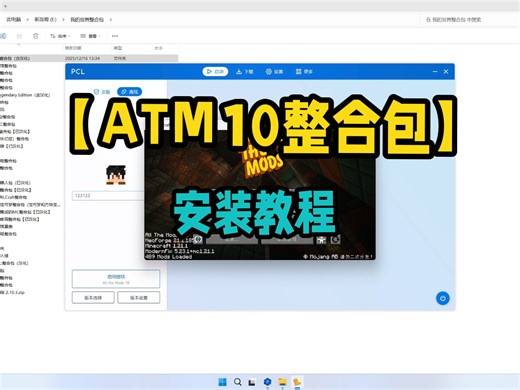520x390 pixels.
Task: Switch to the PCL Download tab
Action: (x=245, y=71)
